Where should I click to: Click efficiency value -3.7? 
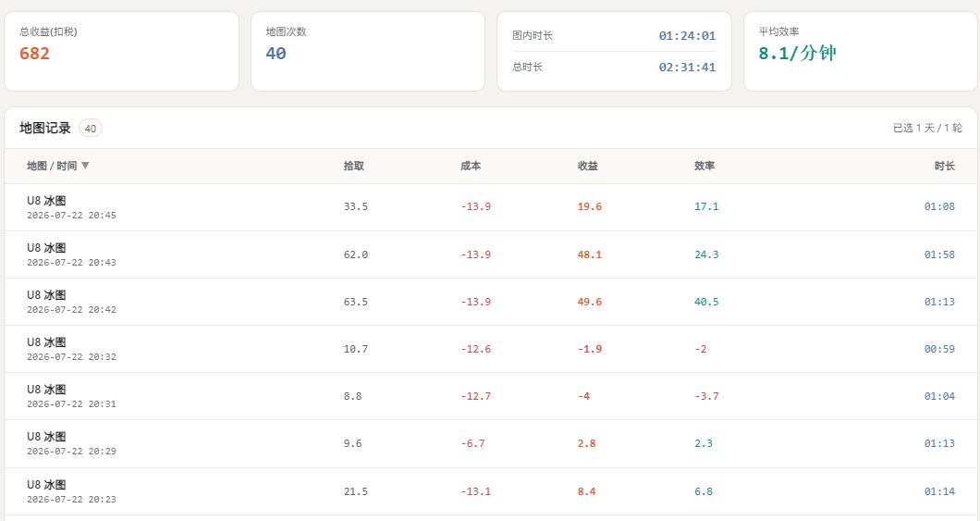(x=706, y=396)
